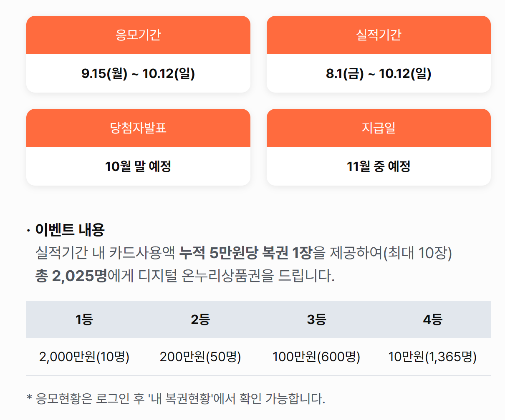Click the 실적기간 orange header
Viewport: 505px width, 420px height.
(x=379, y=35)
